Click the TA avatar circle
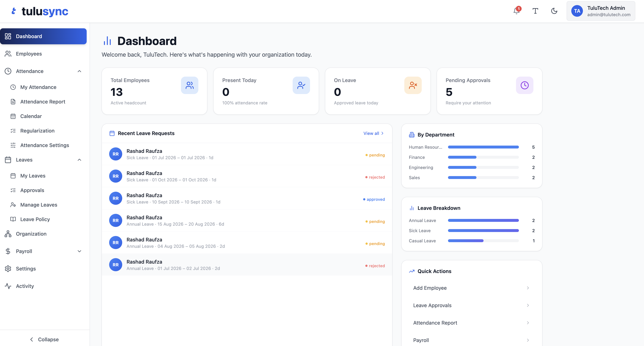Screen dimensions: 644x346 [x=577, y=11]
